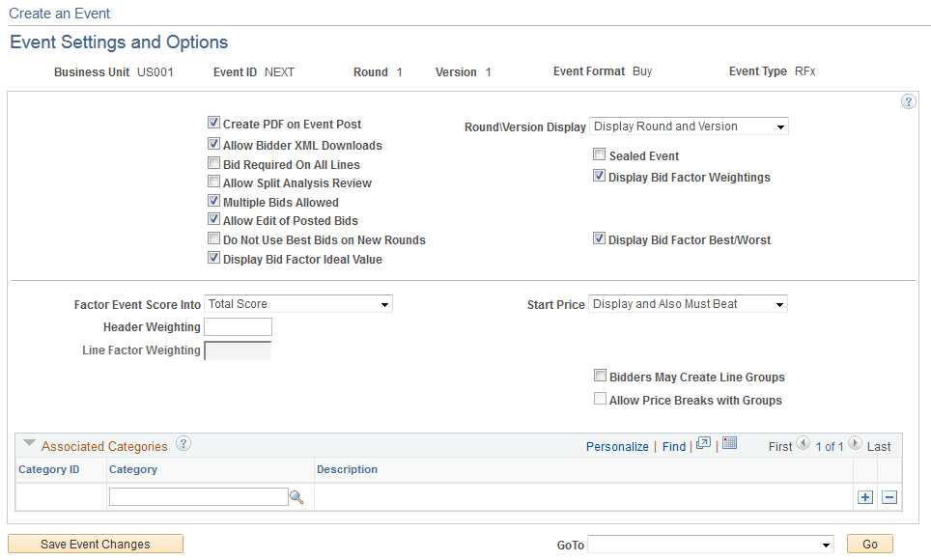This screenshot has height=560, width=931.
Task: Toggle Multiple Bids Allowed checkbox
Action: [213, 201]
